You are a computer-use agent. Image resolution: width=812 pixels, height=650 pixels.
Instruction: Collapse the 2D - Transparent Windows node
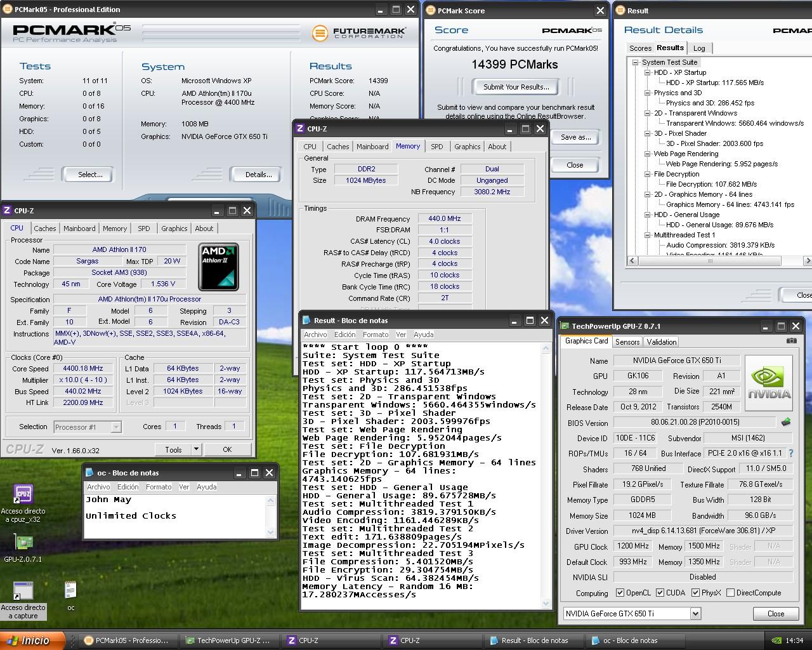tap(647, 113)
